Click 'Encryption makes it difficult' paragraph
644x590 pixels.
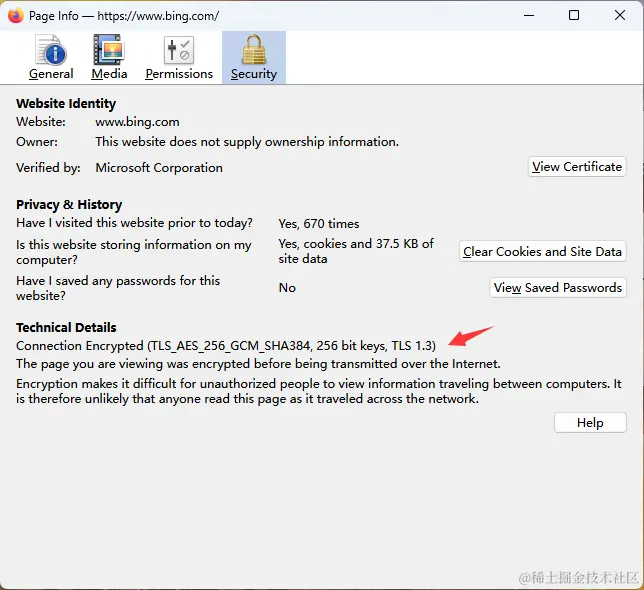click(319, 391)
